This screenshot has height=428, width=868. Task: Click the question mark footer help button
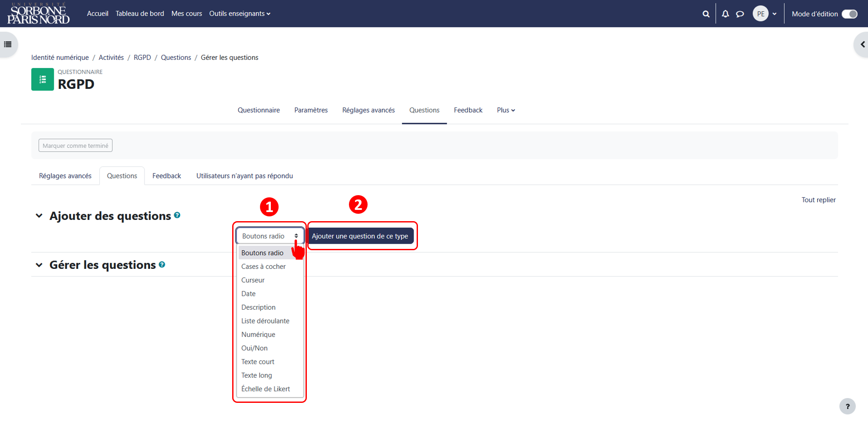(847, 406)
